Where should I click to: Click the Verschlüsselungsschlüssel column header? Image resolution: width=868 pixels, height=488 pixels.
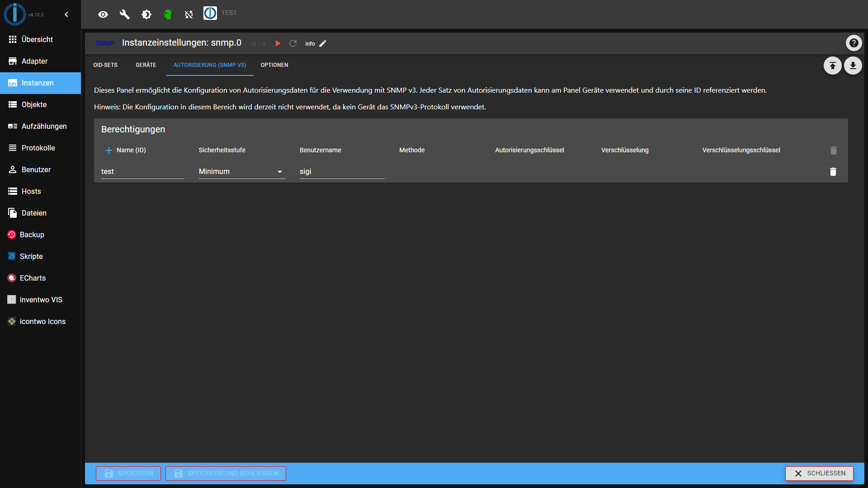[x=741, y=150]
